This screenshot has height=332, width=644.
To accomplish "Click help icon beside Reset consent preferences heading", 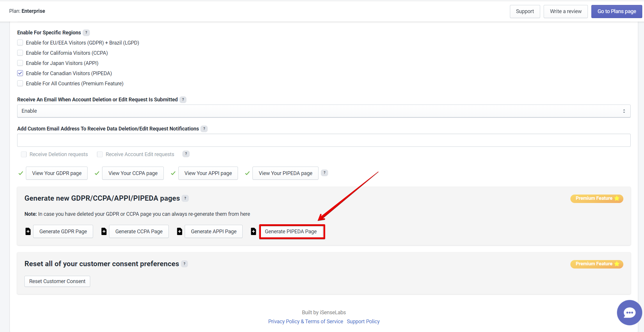I will click(184, 264).
